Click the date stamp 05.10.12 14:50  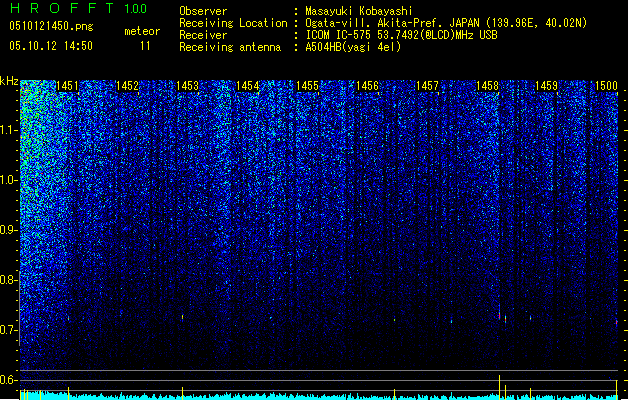tap(51, 46)
